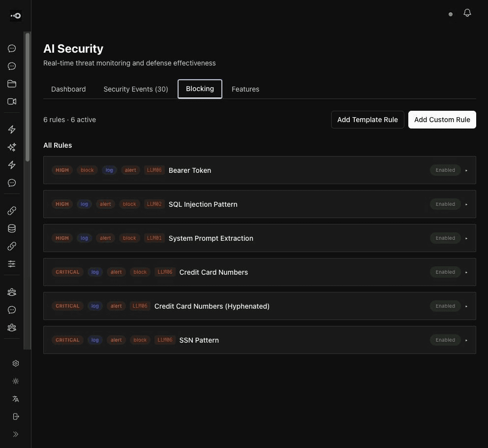Screen dimensions: 488x448
Task: Select the Blocking tab
Action: tap(200, 89)
